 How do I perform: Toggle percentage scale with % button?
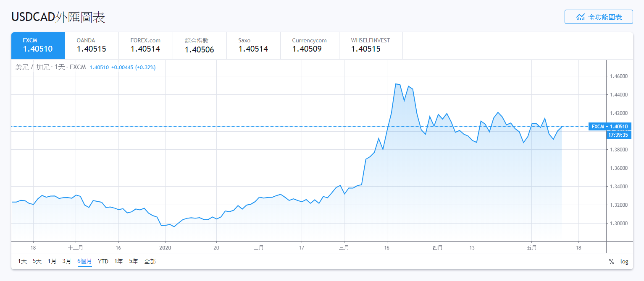611,262
